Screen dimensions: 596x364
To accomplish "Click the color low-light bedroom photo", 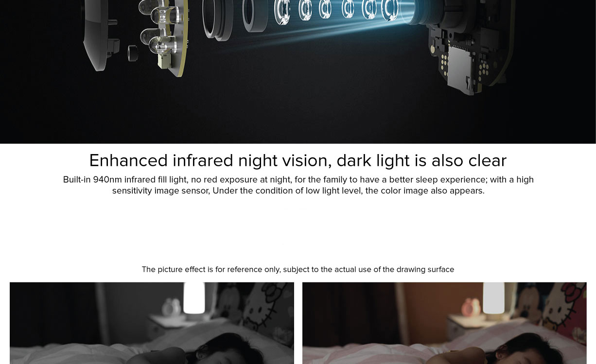I will tap(444, 323).
